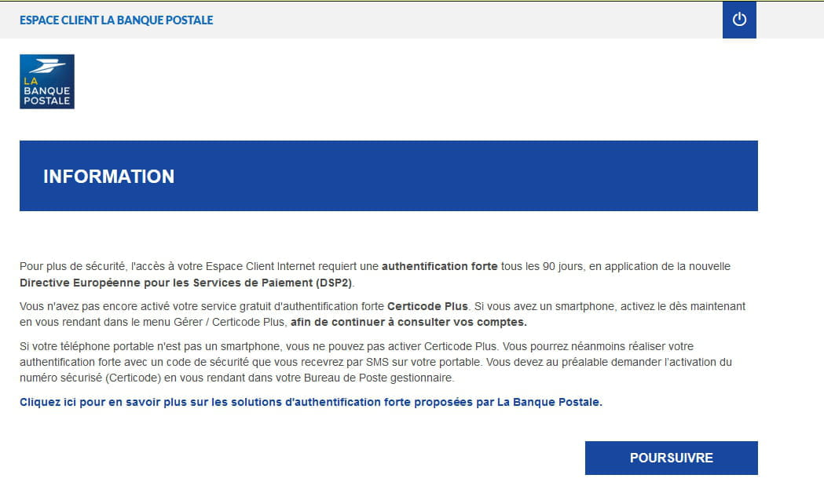Click bold 'authentification forte' in first paragraph
The width and height of the screenshot is (824, 504).
coord(439,266)
